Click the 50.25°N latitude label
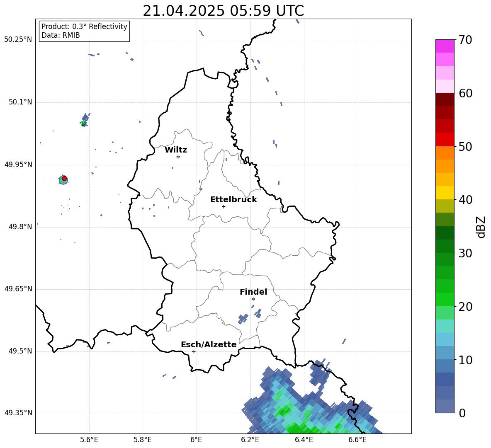This screenshot has width=491, height=448. (x=18, y=40)
